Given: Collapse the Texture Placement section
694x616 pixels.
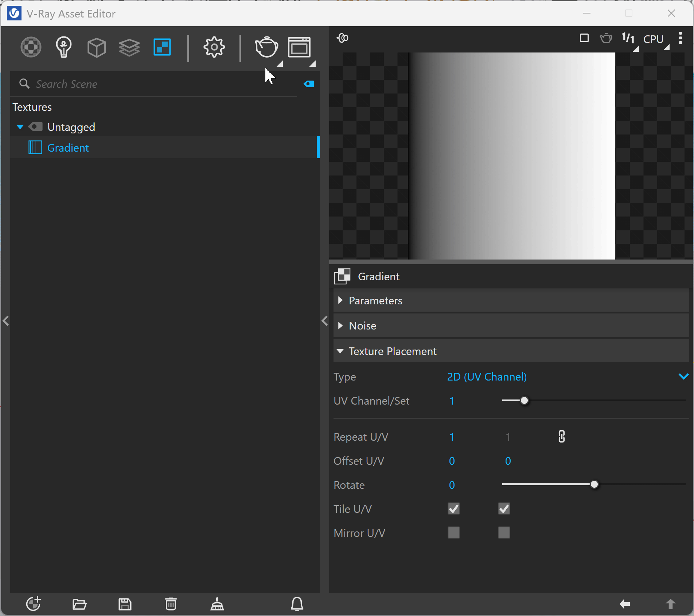Looking at the screenshot, I should 511,351.
